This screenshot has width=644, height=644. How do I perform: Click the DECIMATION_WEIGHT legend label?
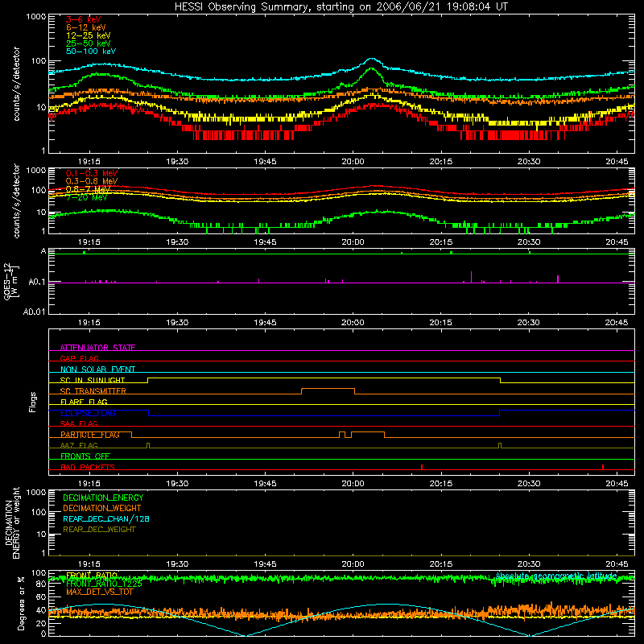pyautogui.click(x=102, y=509)
